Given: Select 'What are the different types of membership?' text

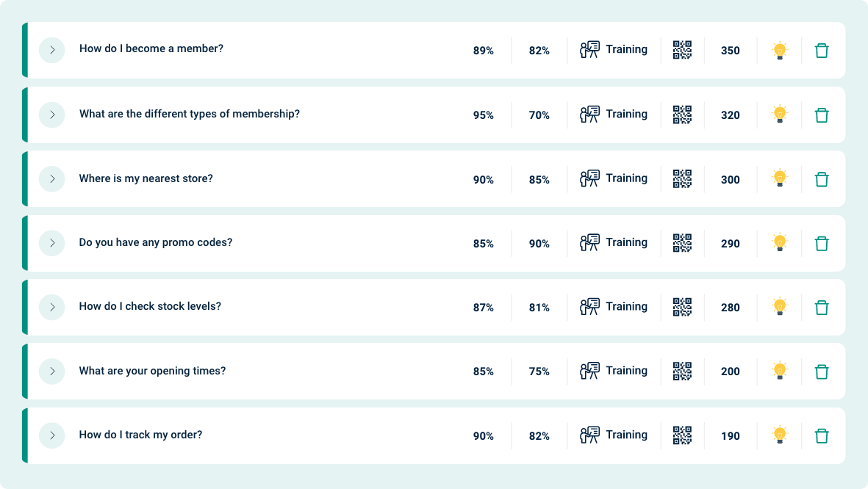Looking at the screenshot, I should click(190, 114).
